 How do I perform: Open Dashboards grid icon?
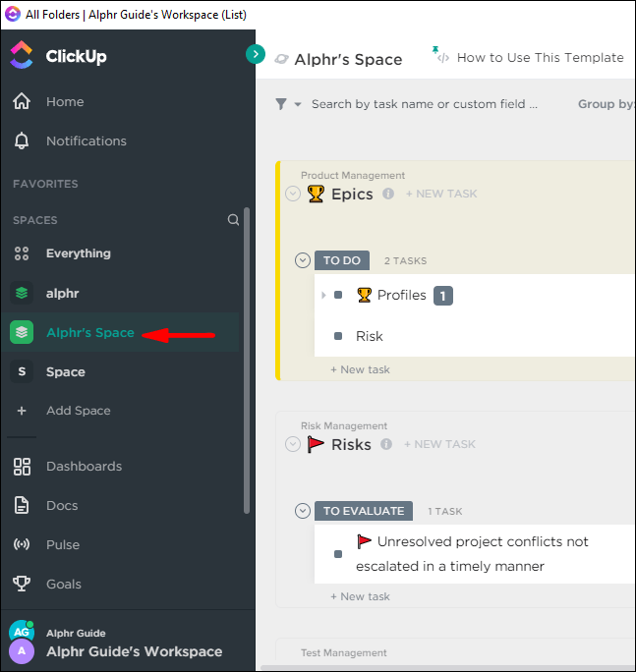pos(22,467)
